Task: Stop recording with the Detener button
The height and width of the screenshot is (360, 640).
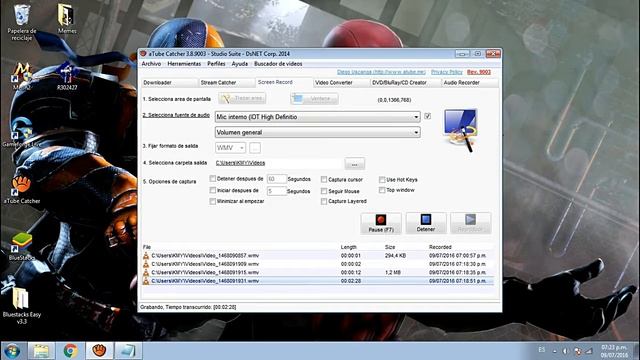Action: (426, 224)
